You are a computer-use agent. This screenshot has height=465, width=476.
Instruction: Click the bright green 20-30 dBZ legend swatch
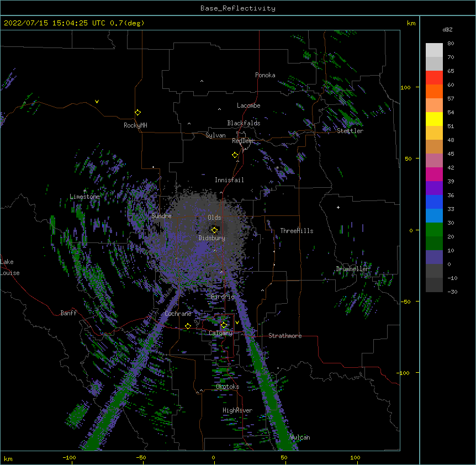434,230
